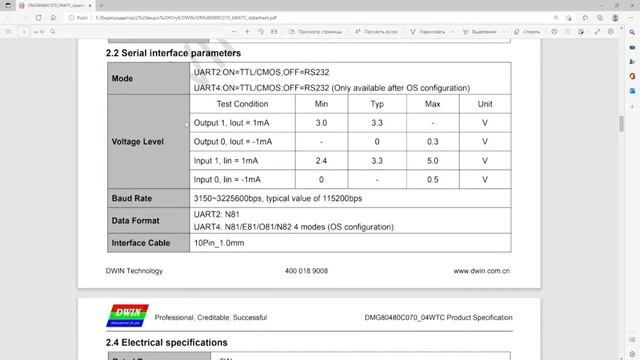This screenshot has height=360, width=640.
Task: Close the datasheet PDF tab
Action: 90,5
